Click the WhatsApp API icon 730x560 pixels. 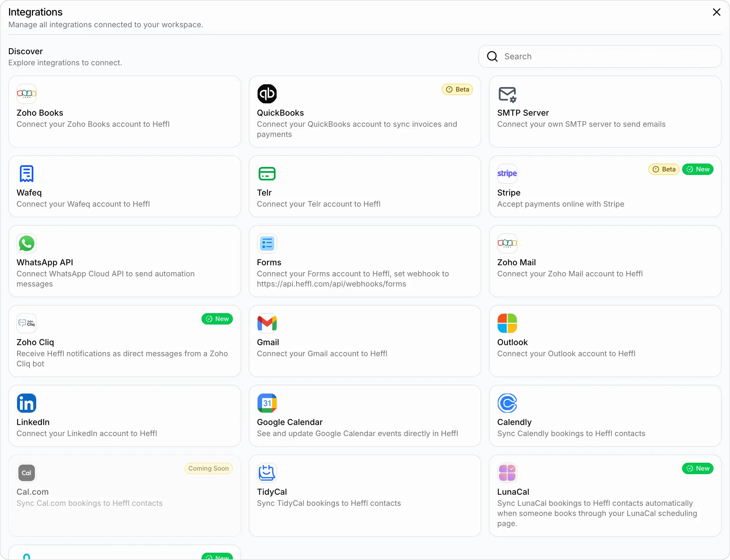27,243
